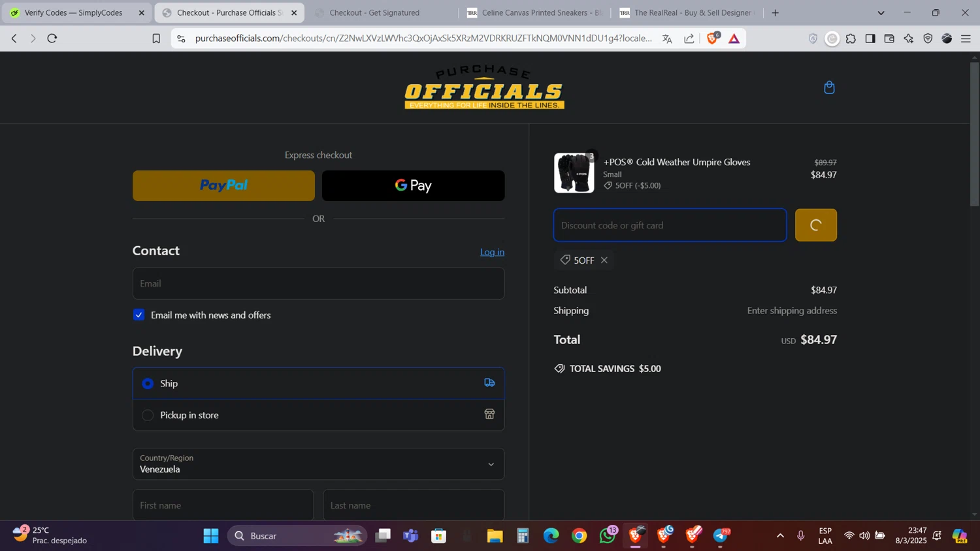Open the Log in link
The width and height of the screenshot is (980, 551).
[492, 252]
